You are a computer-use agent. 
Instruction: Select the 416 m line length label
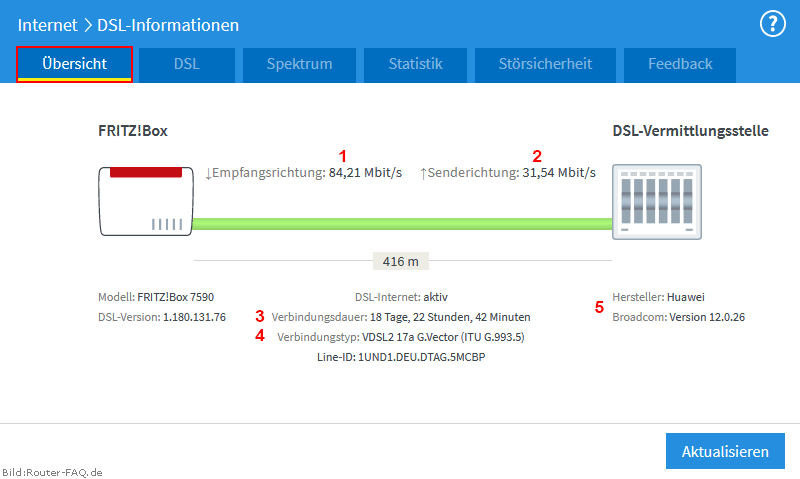[x=401, y=261]
